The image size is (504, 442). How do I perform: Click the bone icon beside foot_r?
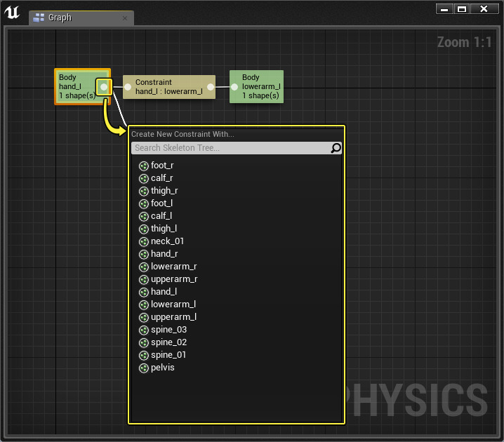pos(144,166)
